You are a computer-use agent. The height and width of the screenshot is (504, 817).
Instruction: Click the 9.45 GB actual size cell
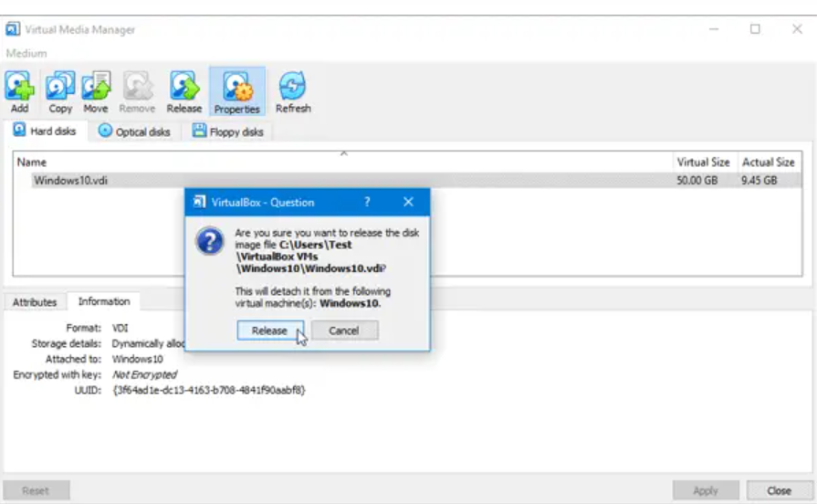point(759,181)
